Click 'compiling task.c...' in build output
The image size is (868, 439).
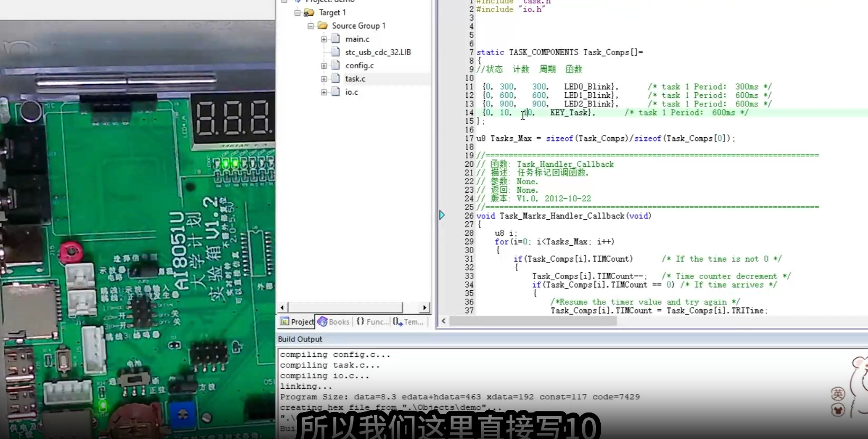coord(330,365)
